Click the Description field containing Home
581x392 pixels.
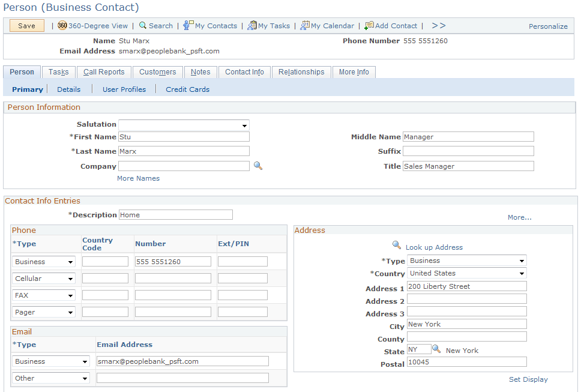[x=176, y=215]
